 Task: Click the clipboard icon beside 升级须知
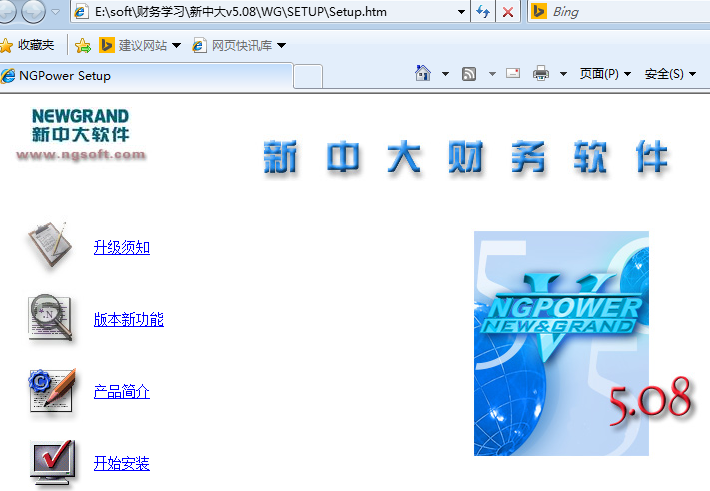pos(50,245)
